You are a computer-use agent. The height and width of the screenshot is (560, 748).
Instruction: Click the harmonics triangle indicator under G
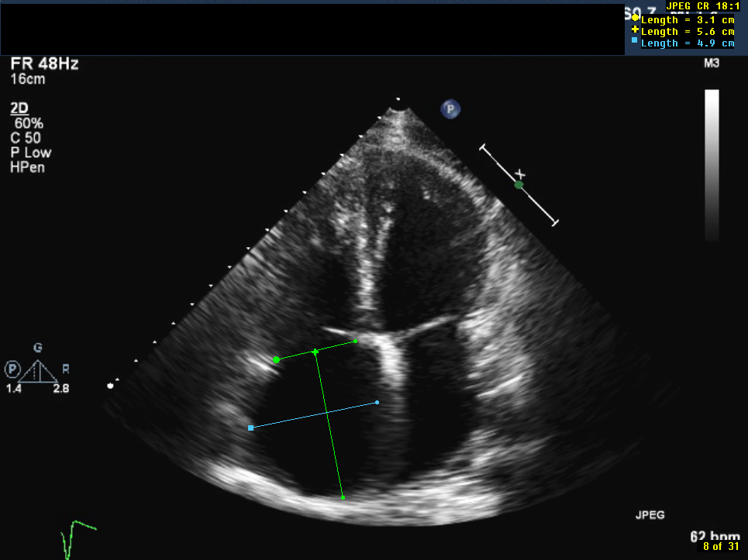[x=38, y=371]
